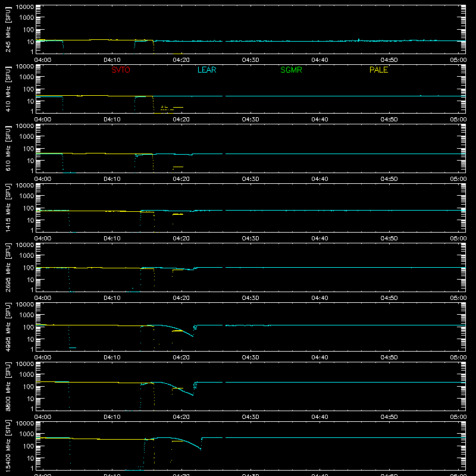
Task: Click the cyan LEAR legend label
Action: click(206, 70)
